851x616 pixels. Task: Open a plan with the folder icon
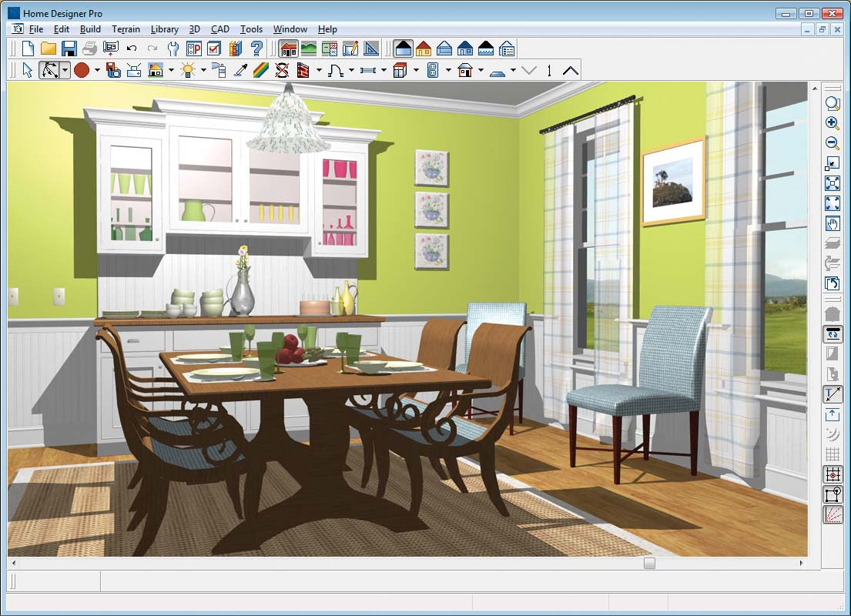tap(49, 49)
